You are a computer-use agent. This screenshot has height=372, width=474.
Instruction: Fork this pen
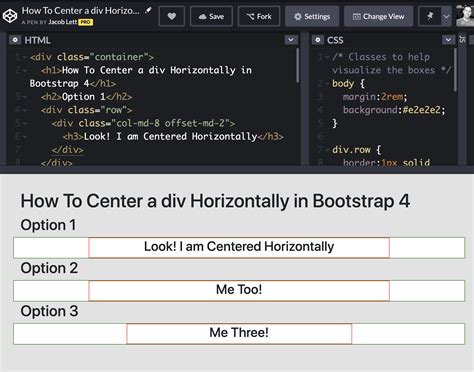(x=259, y=16)
